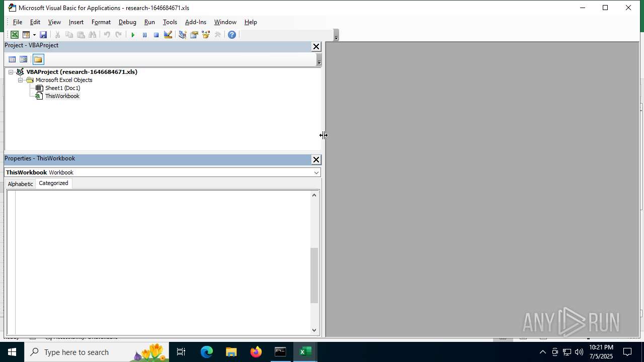The width and height of the screenshot is (644, 362).
Task: Open the View menu
Action: [54, 22]
